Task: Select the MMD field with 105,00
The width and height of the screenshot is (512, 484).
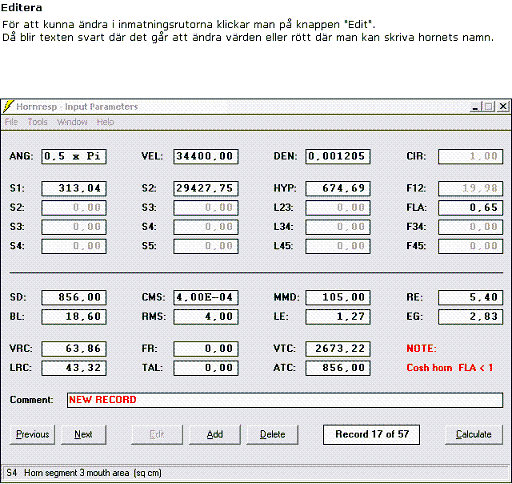Action: coord(338,298)
